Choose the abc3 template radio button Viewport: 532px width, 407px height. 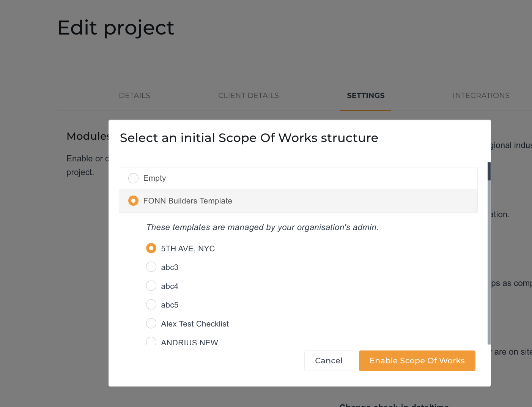151,267
